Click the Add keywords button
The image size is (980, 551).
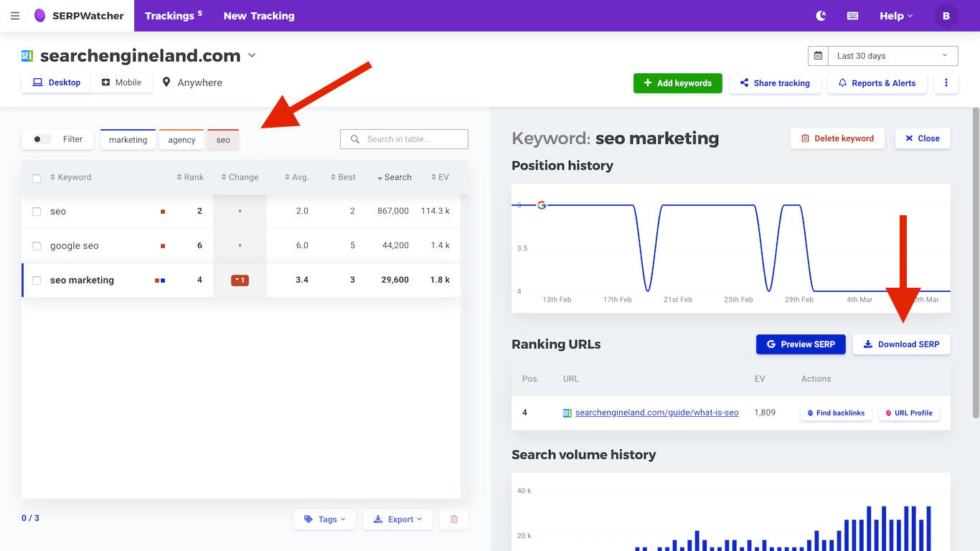[677, 83]
